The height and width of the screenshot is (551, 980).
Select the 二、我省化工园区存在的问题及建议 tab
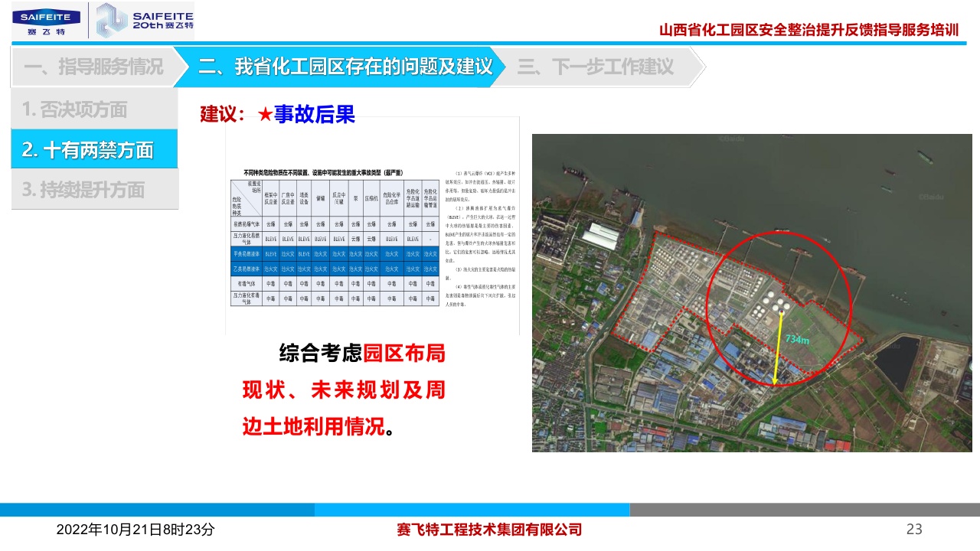pyautogui.click(x=345, y=67)
